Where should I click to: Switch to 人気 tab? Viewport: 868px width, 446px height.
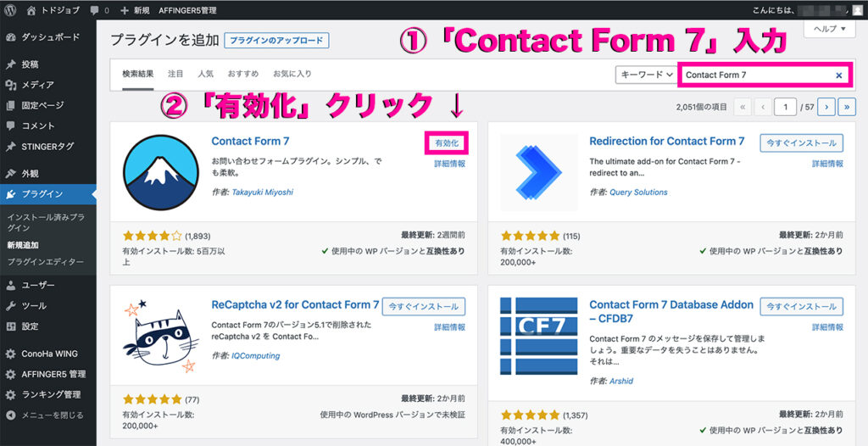point(205,74)
